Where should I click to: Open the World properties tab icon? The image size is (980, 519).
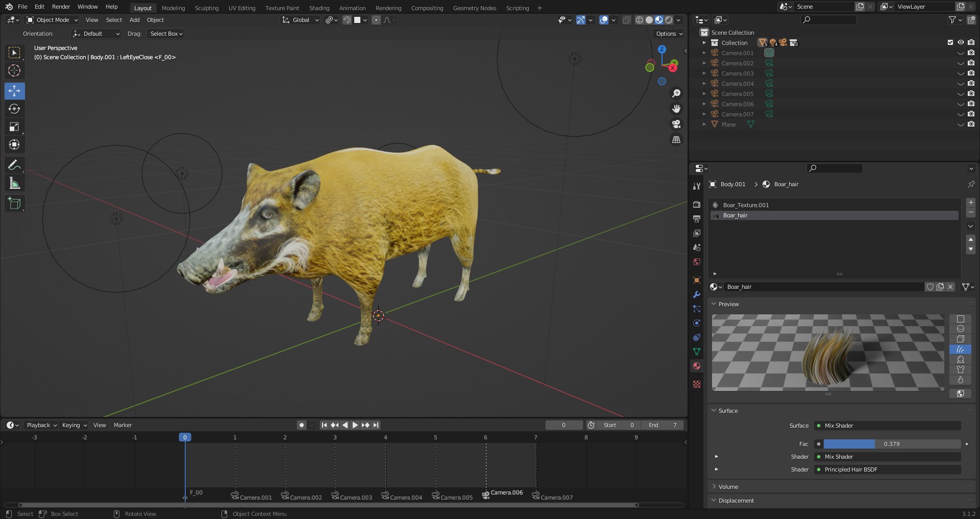697,262
